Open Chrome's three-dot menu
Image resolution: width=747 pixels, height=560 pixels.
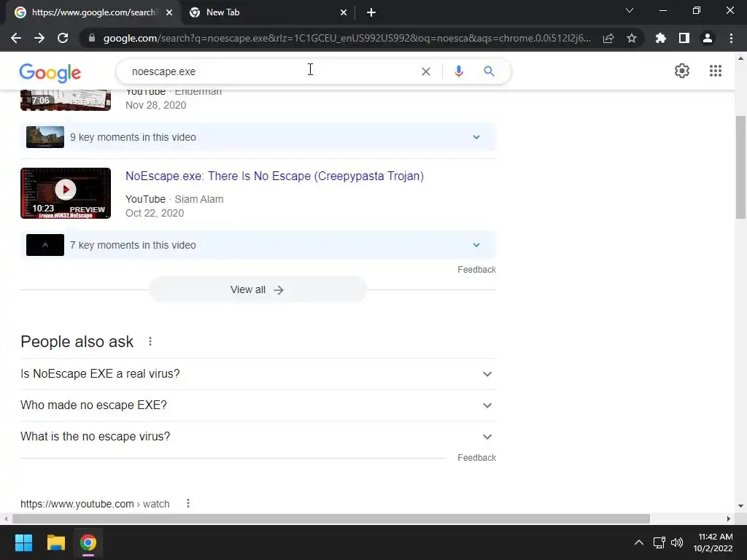(x=731, y=38)
